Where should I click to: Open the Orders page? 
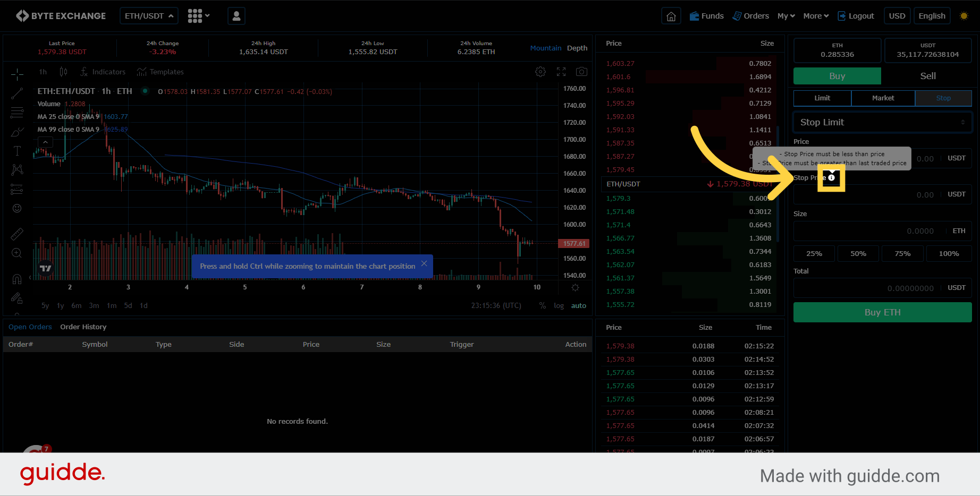point(751,16)
